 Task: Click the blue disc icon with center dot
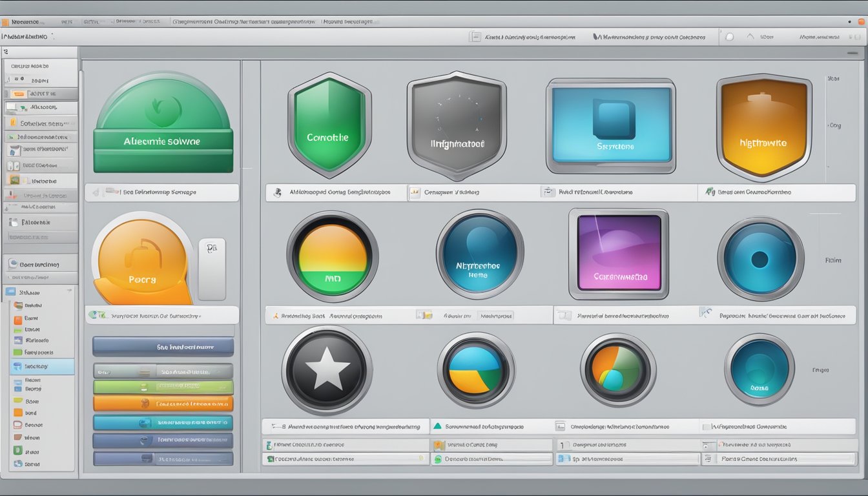coord(760,259)
